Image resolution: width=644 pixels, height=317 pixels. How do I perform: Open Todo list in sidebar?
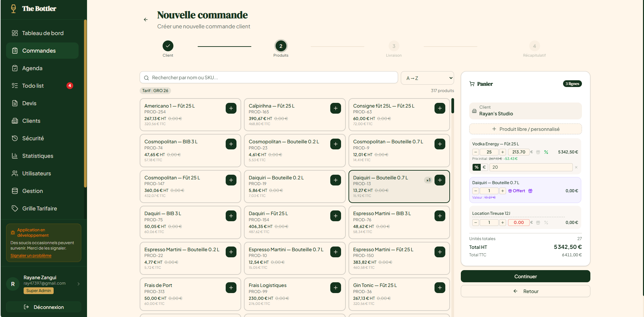coord(42,86)
